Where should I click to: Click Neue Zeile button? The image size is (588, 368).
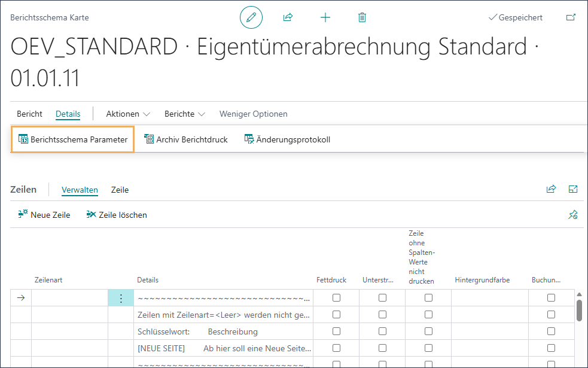[44, 215]
